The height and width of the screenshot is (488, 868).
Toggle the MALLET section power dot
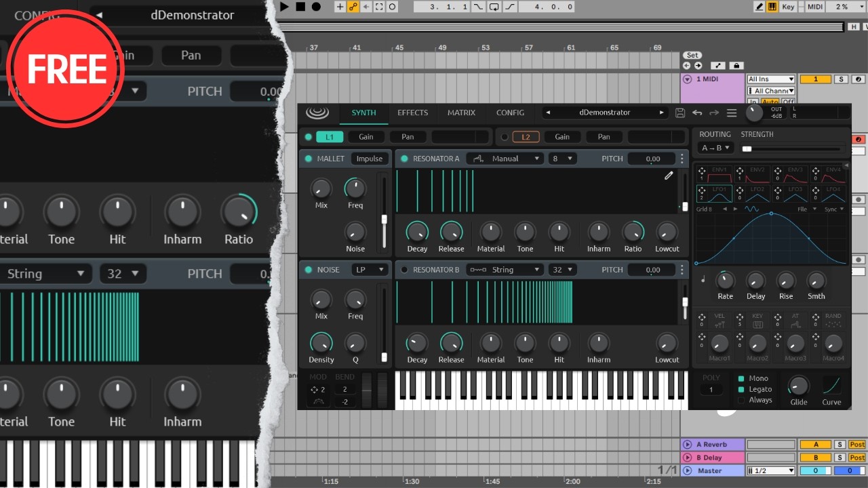coord(309,159)
